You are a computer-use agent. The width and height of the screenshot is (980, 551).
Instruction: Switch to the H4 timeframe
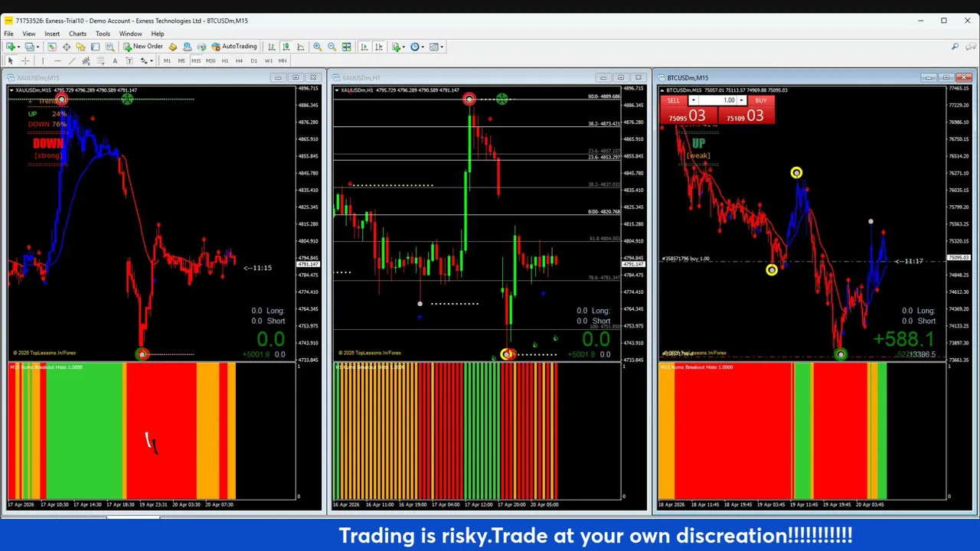click(239, 60)
